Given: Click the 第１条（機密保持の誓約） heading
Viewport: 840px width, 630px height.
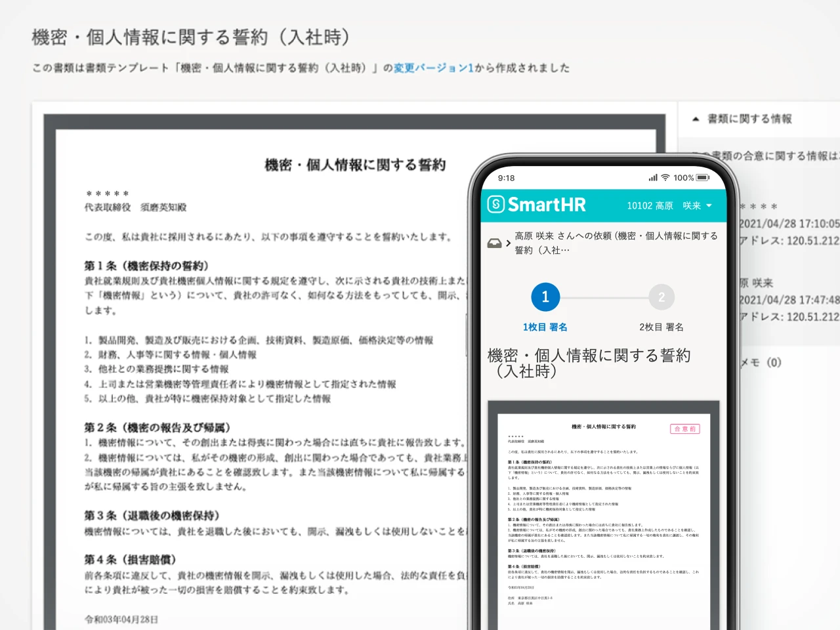Looking at the screenshot, I should click(x=146, y=266).
